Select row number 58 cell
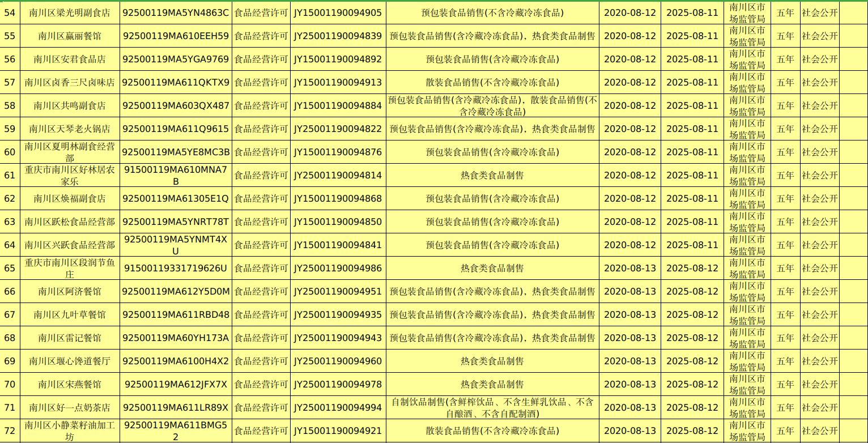Image resolution: width=868 pixels, height=443 pixels. point(10,105)
